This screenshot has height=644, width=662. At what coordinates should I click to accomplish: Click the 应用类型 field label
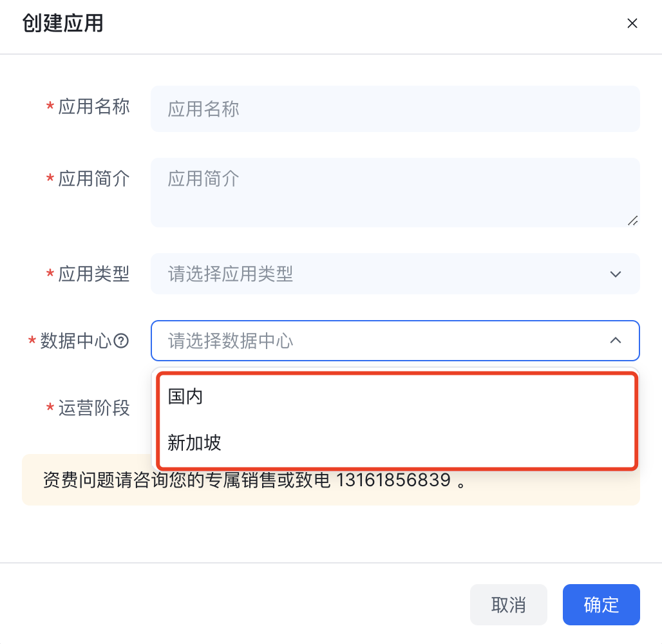click(x=93, y=274)
